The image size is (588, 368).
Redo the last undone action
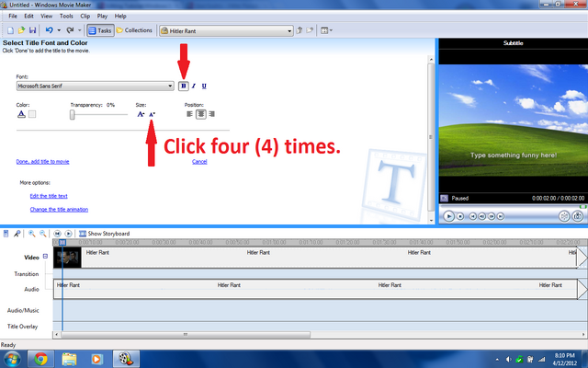tap(70, 30)
